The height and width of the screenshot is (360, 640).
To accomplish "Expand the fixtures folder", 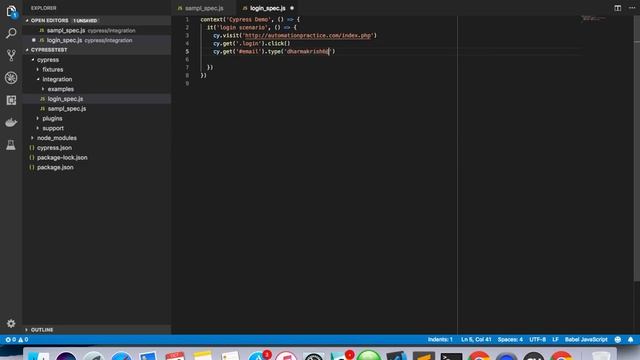I will pyautogui.click(x=38, y=69).
